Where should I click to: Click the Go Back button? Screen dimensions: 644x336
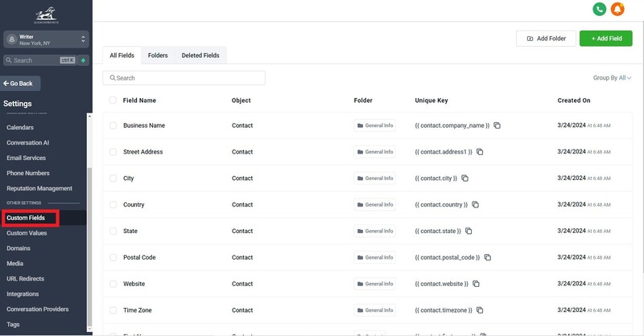[x=20, y=84]
